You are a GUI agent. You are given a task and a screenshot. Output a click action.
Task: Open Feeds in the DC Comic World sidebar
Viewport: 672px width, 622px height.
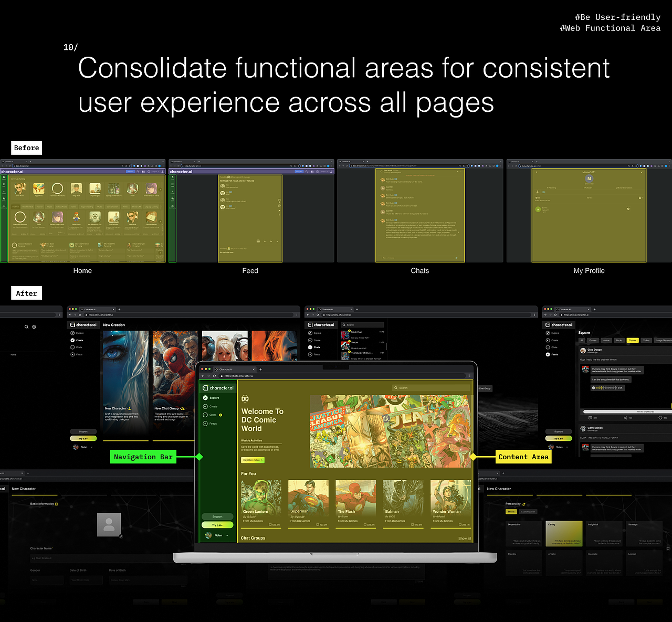210,423
